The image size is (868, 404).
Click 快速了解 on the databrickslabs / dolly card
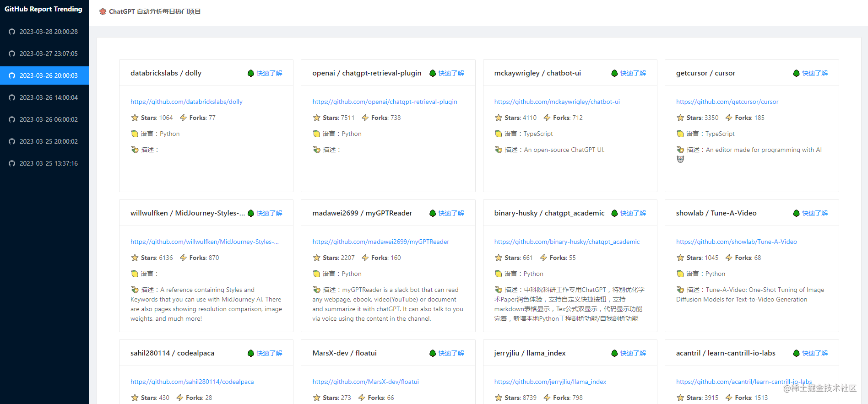269,73
